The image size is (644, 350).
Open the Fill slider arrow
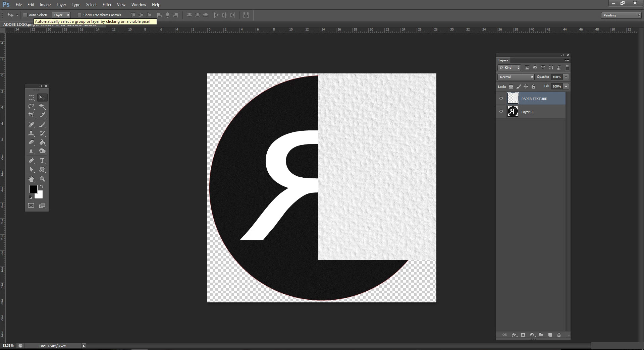point(566,86)
